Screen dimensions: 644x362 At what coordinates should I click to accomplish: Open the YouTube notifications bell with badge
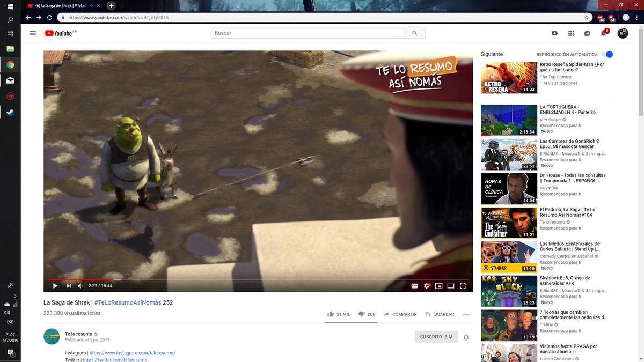604,33
